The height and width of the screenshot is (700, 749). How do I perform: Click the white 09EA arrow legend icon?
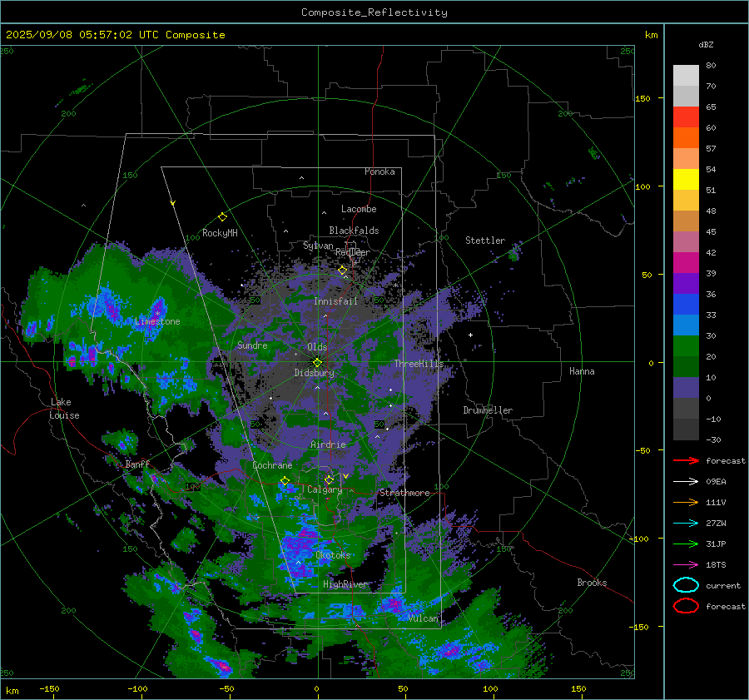click(x=686, y=482)
